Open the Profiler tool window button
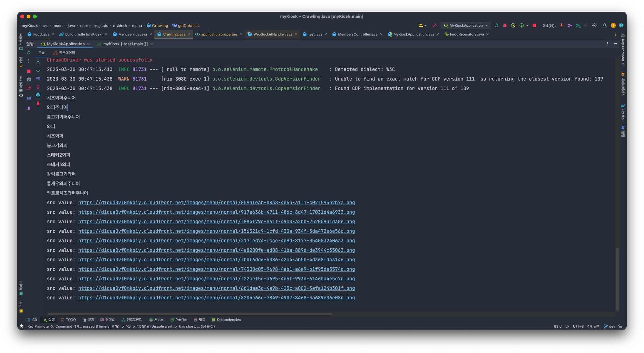 click(179, 320)
